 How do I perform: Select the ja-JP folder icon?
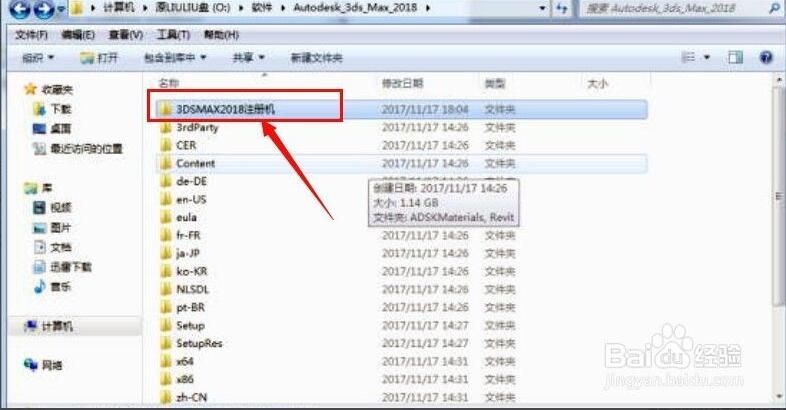pyautogui.click(x=166, y=254)
